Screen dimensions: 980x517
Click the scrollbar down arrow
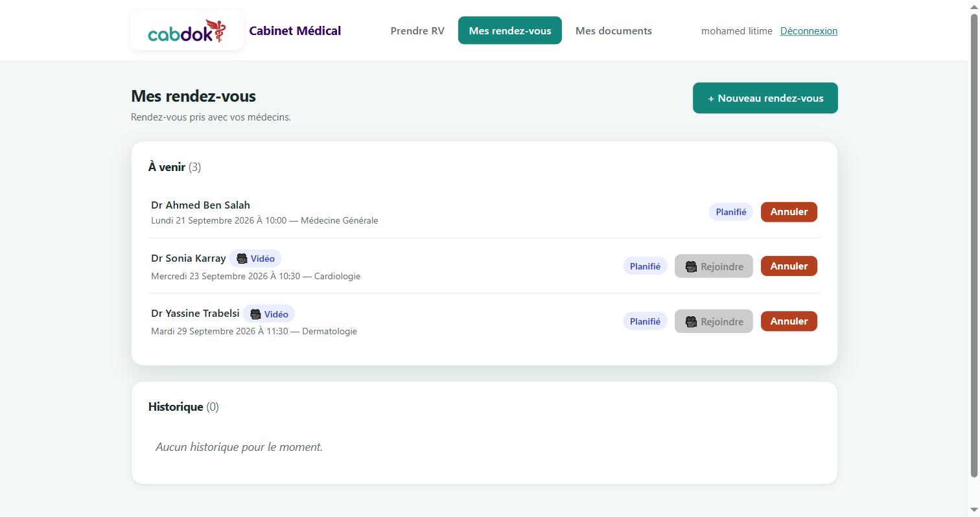click(x=974, y=511)
